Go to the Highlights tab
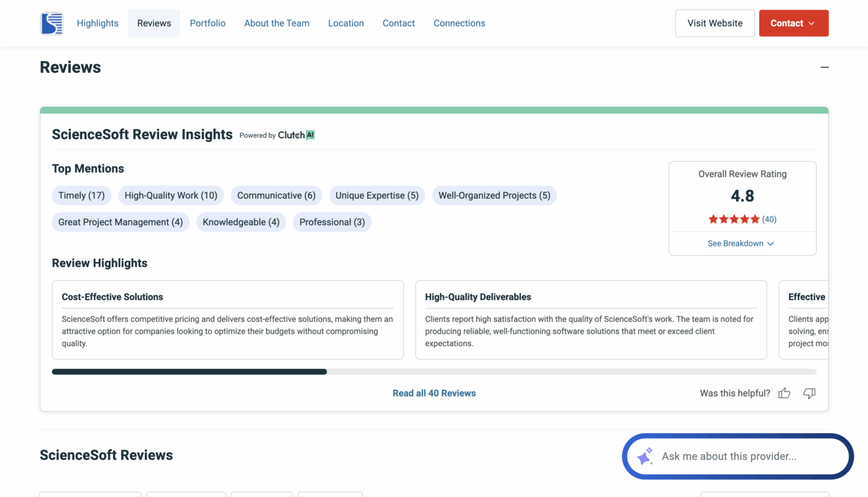The width and height of the screenshot is (868, 497). coord(98,23)
